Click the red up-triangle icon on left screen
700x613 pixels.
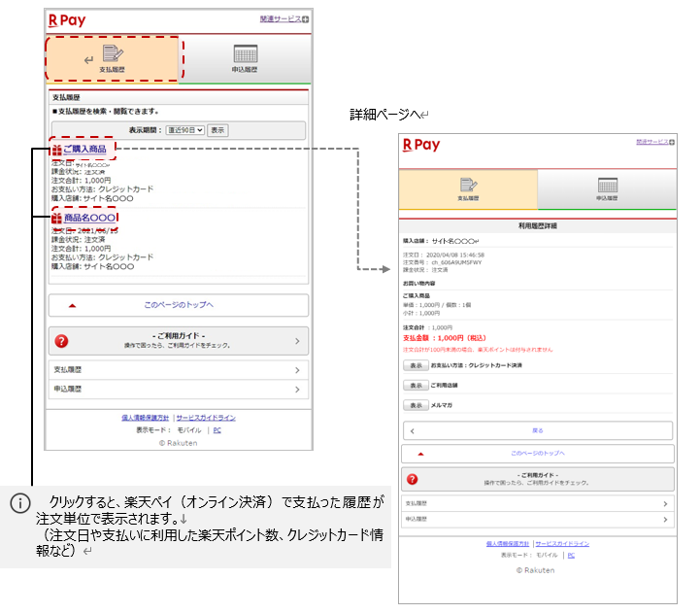pos(72,305)
